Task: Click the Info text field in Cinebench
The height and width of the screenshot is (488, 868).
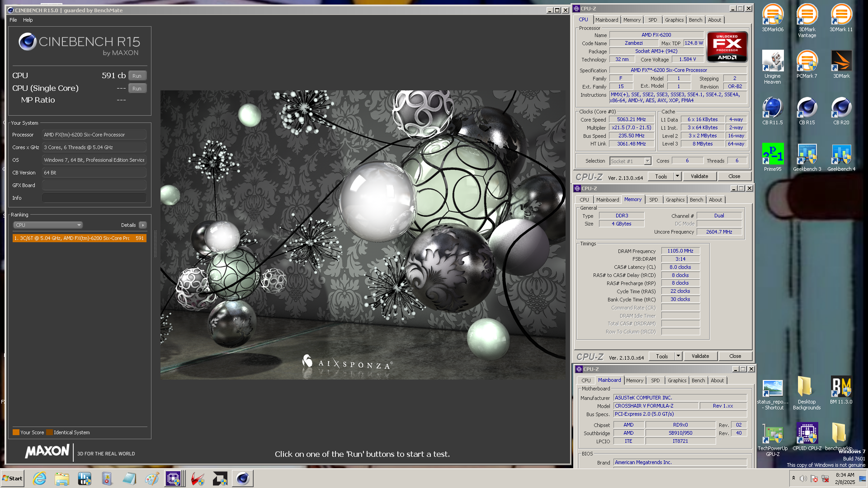Action: click(x=94, y=198)
